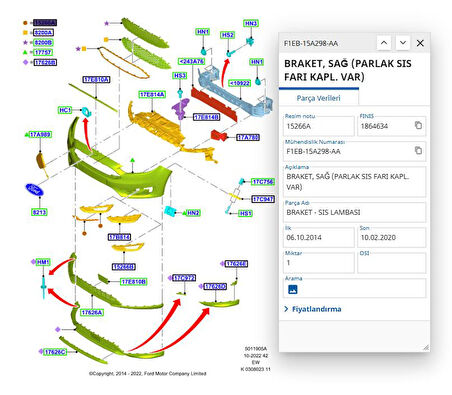452x395 pixels.
Task: Select the brown 17A989 tow cover part
Action: coord(41,161)
